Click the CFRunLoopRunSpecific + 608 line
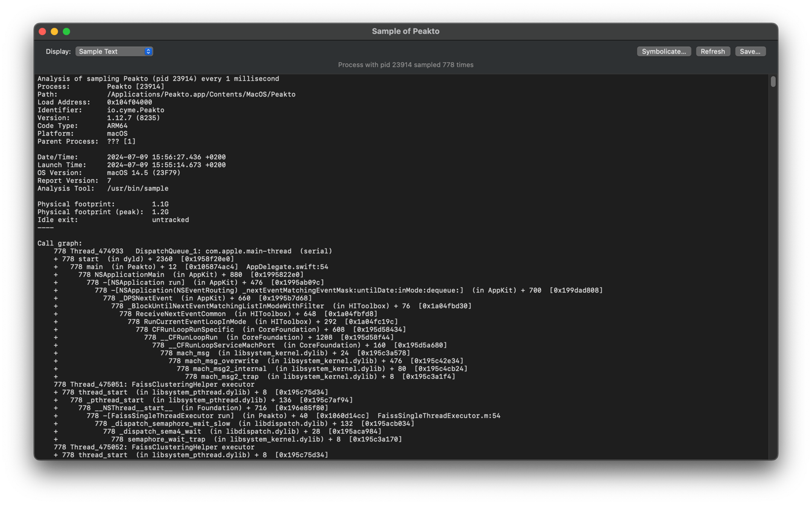 pos(230,329)
